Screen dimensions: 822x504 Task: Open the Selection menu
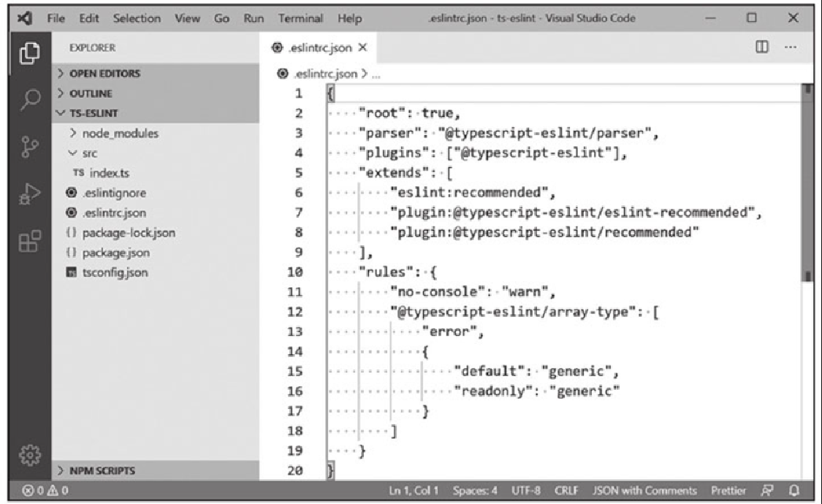(x=137, y=18)
